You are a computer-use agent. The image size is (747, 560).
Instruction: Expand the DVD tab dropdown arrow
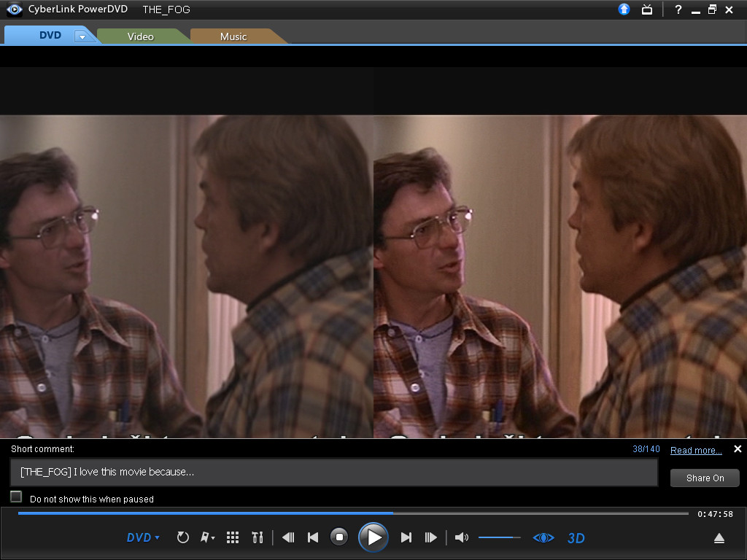click(x=82, y=36)
